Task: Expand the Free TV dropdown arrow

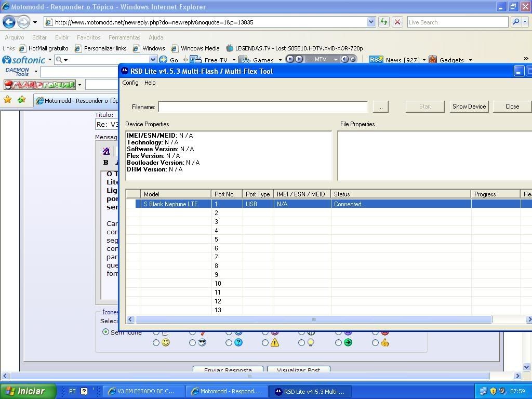Action: coord(234,60)
